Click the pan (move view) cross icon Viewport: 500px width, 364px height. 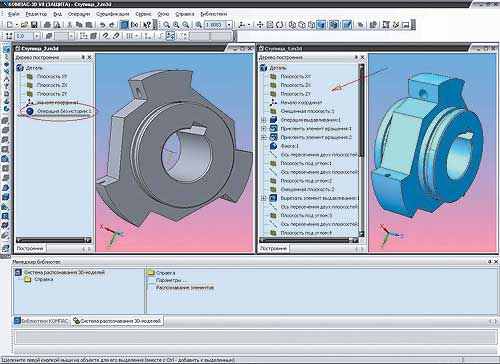pos(260,25)
